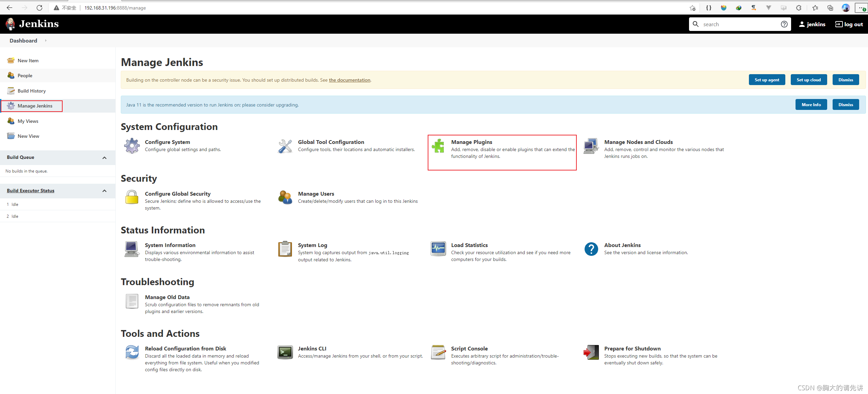This screenshot has width=868, height=394.
Task: Click the Manage Old Data document icon
Action: (132, 301)
